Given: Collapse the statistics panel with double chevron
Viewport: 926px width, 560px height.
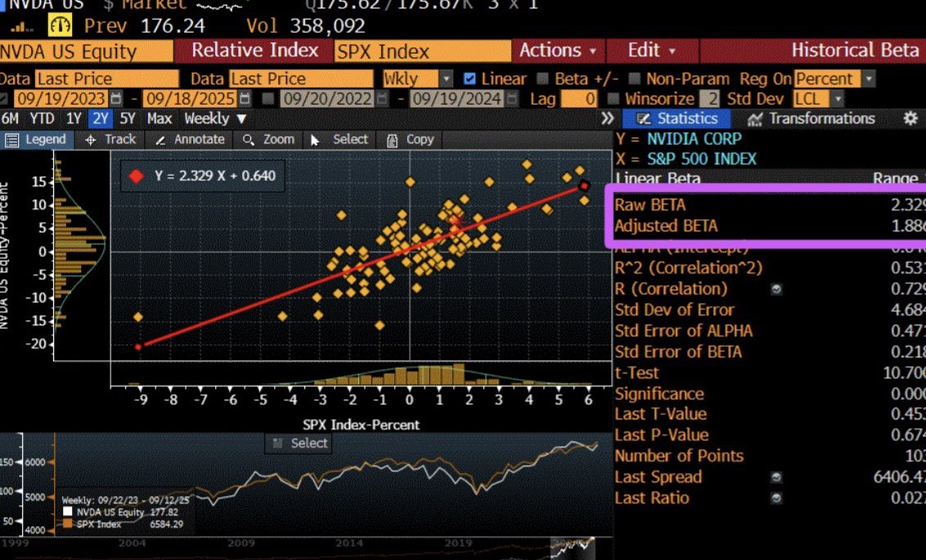Looking at the screenshot, I should [x=607, y=119].
